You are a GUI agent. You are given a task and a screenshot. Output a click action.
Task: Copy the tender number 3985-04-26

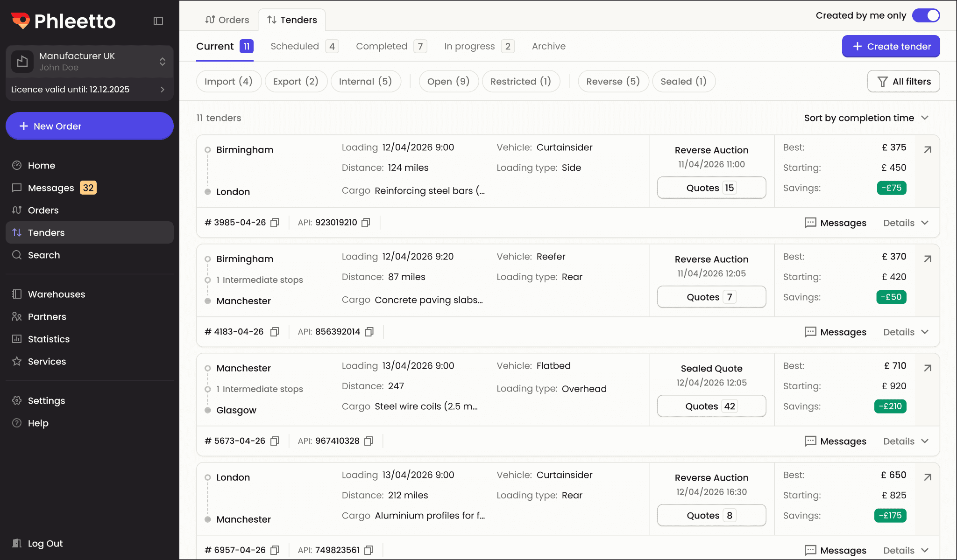275,223
